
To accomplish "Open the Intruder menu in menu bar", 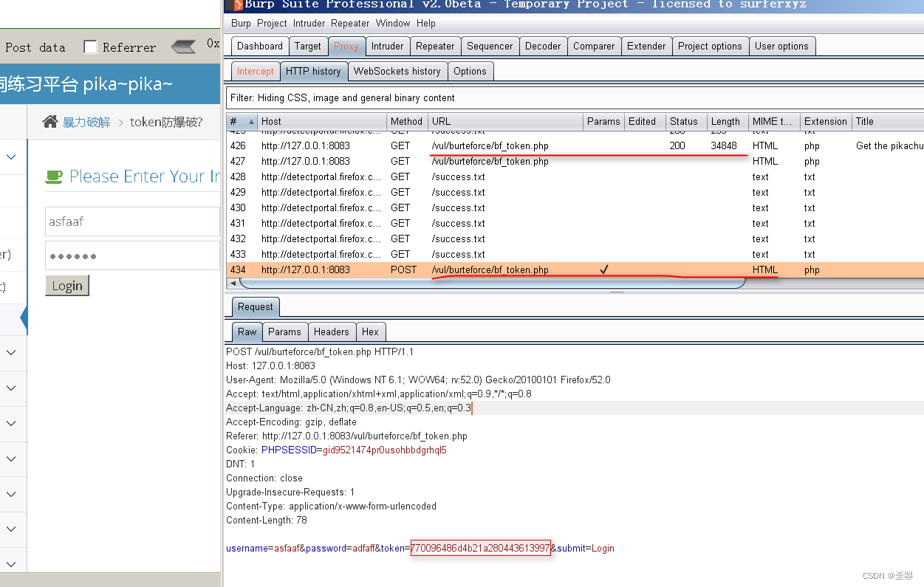I will click(309, 23).
